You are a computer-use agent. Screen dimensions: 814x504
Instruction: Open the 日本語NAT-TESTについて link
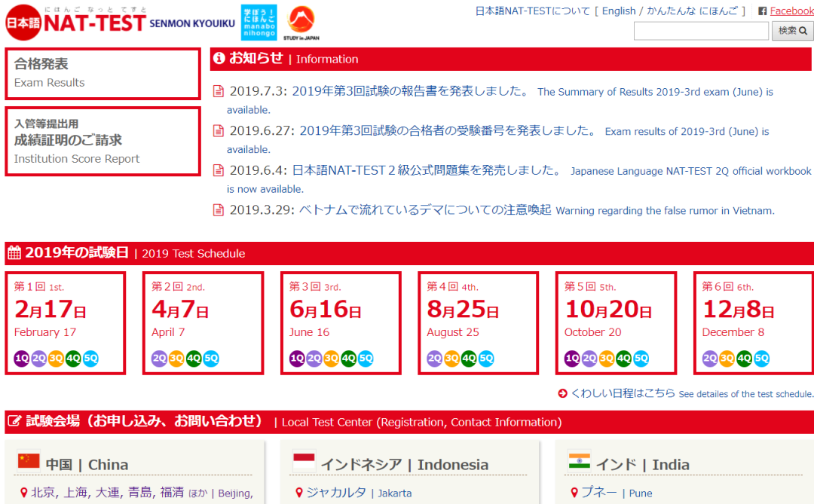click(x=533, y=11)
